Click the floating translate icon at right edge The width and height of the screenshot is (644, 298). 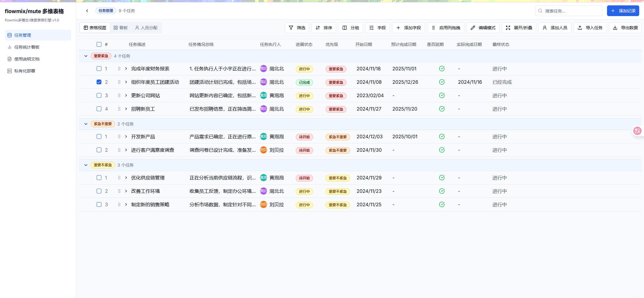coord(637,131)
